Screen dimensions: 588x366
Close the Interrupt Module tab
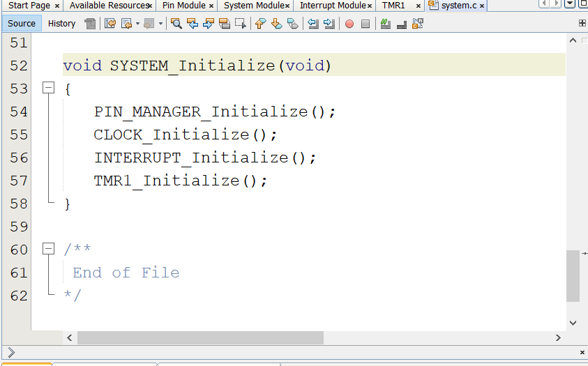point(370,6)
